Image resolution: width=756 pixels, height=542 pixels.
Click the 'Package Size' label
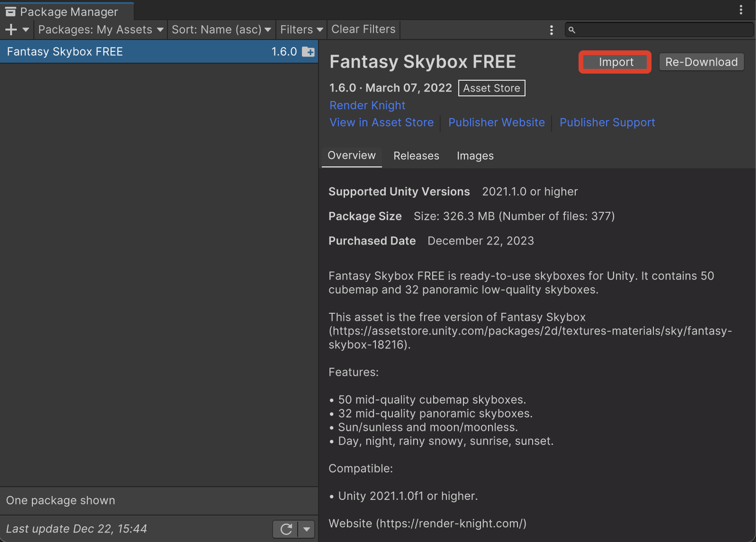click(x=365, y=216)
